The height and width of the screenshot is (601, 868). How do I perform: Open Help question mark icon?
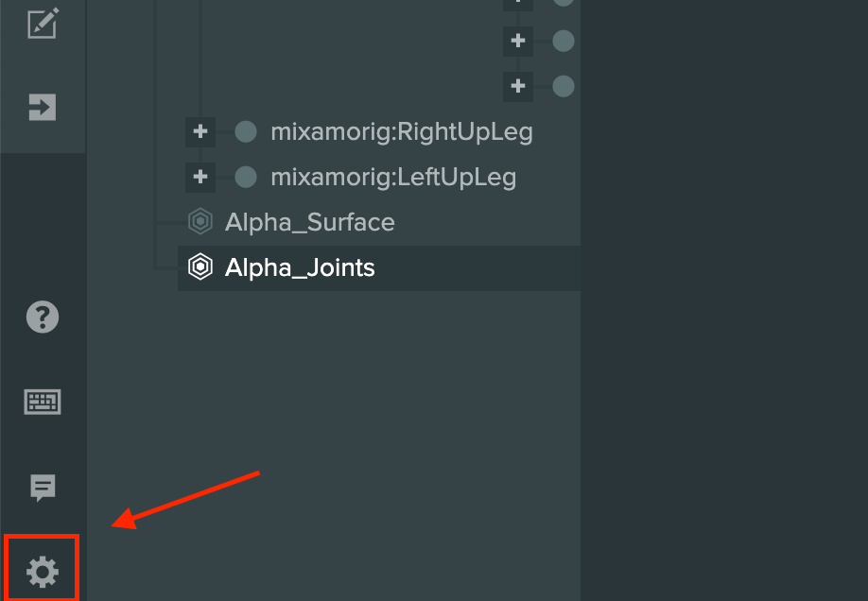point(43,318)
